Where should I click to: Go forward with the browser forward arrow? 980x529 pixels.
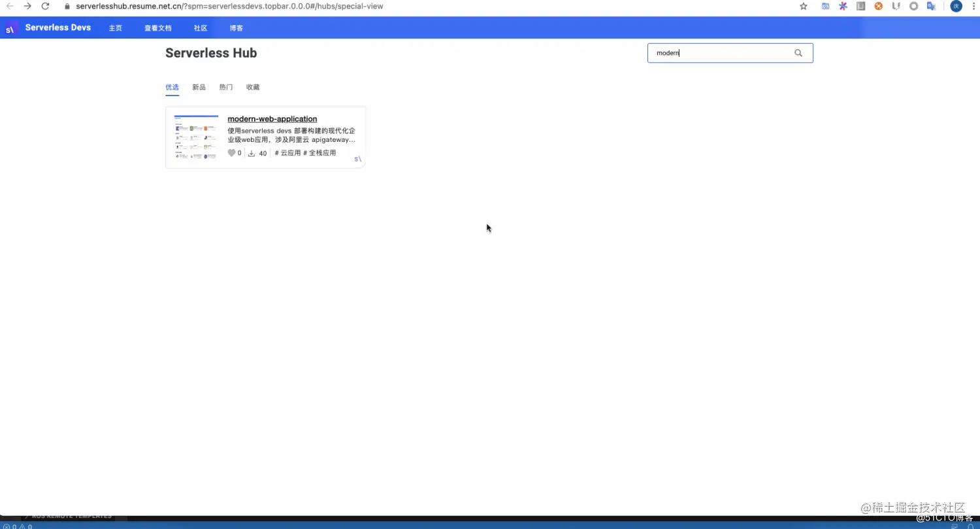pyautogui.click(x=27, y=6)
